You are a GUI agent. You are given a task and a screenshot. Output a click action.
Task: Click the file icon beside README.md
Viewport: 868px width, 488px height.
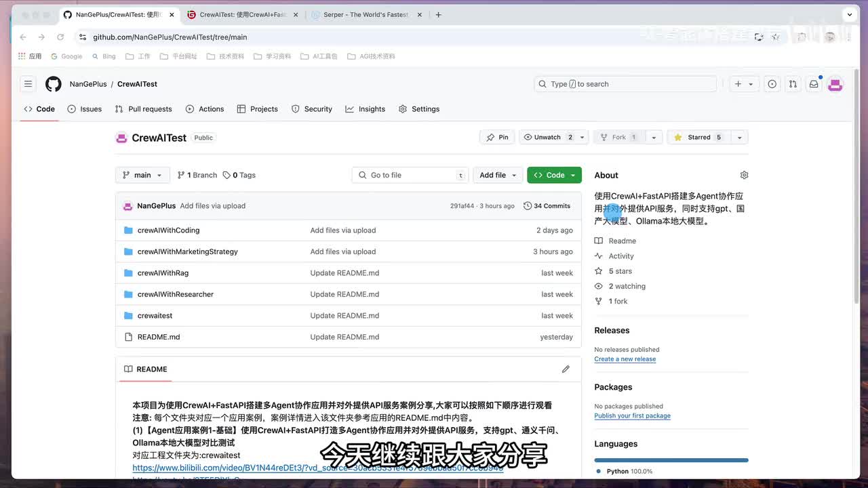[x=129, y=337]
